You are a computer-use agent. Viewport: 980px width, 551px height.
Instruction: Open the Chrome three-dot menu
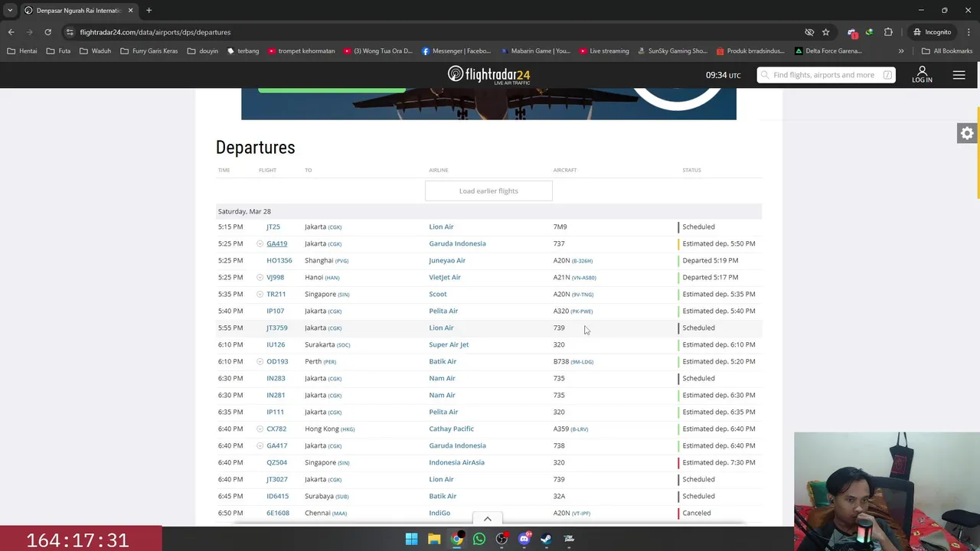[967, 32]
